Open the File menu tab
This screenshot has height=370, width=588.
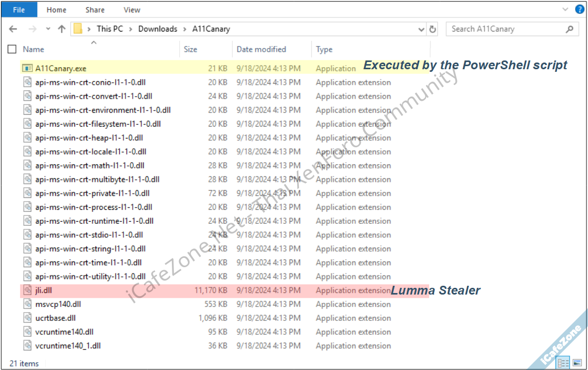point(19,10)
